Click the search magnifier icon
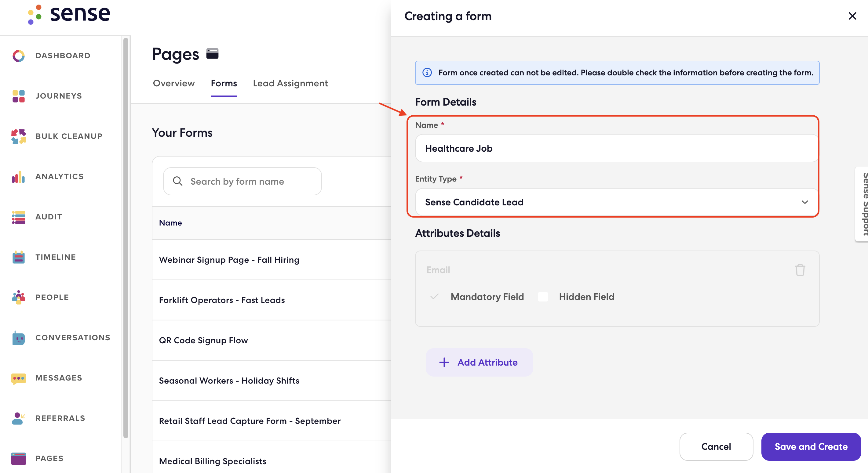Image resolution: width=868 pixels, height=473 pixels. [x=177, y=182]
